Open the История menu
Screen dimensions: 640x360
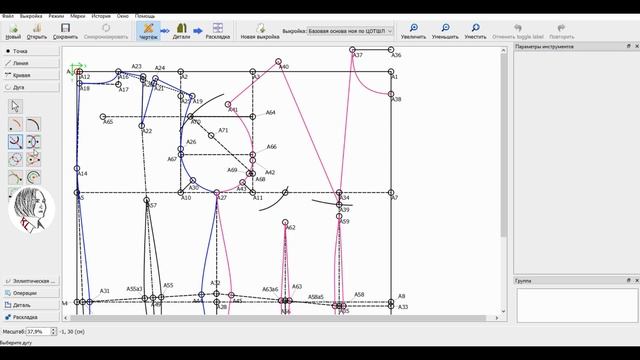pyautogui.click(x=101, y=16)
